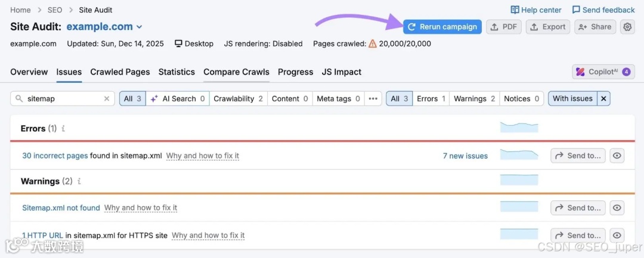The width and height of the screenshot is (644, 258).
Task: Click the Desktop device label
Action: 194,43
